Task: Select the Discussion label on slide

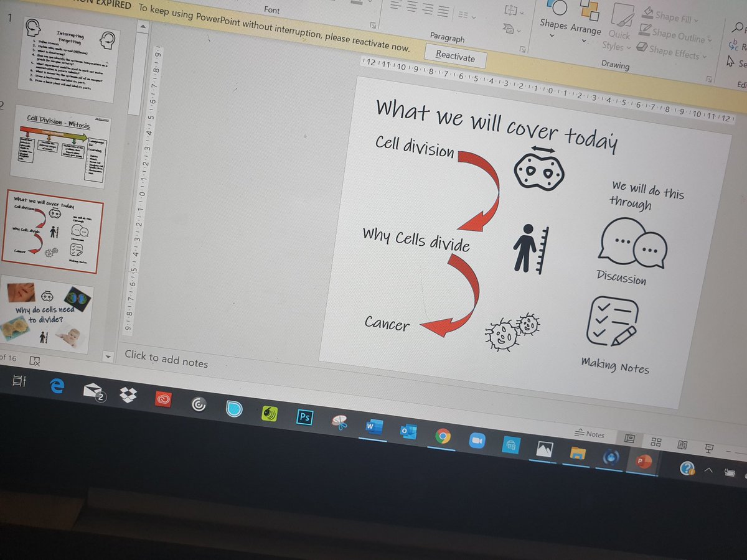Action: [621, 276]
